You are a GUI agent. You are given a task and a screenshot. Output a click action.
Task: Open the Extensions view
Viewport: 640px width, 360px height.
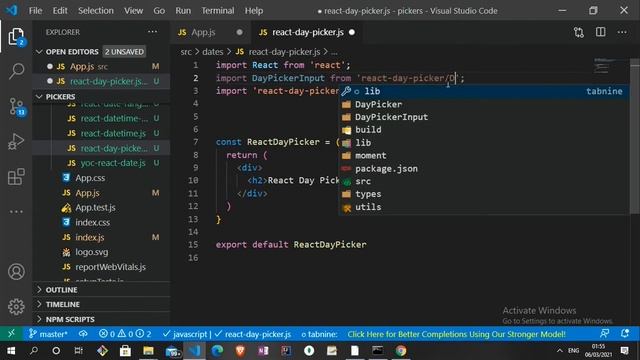tap(16, 177)
